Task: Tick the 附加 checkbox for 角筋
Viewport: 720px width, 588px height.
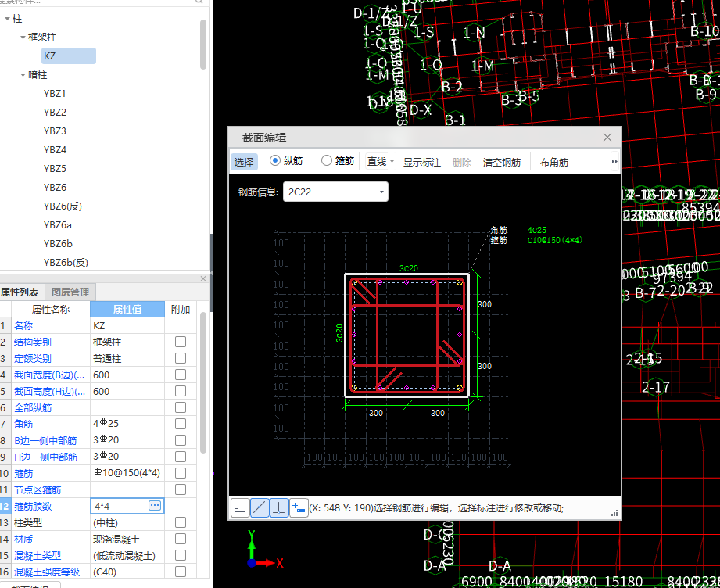Action: [x=181, y=424]
